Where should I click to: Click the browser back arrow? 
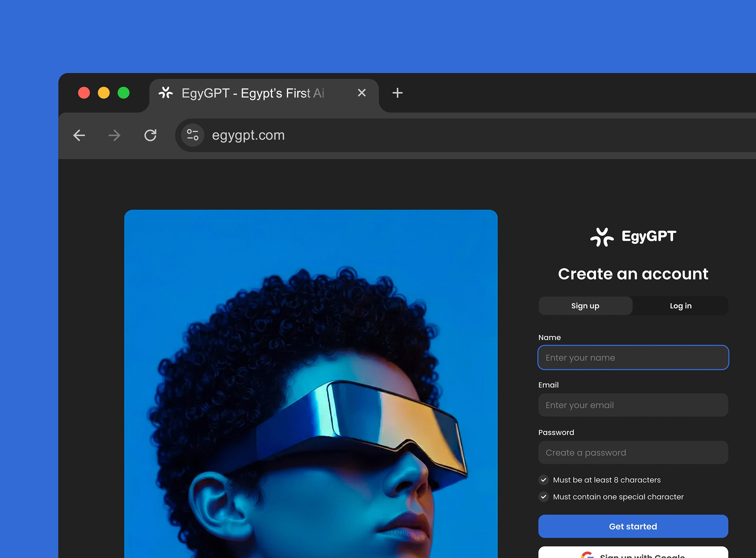click(79, 135)
